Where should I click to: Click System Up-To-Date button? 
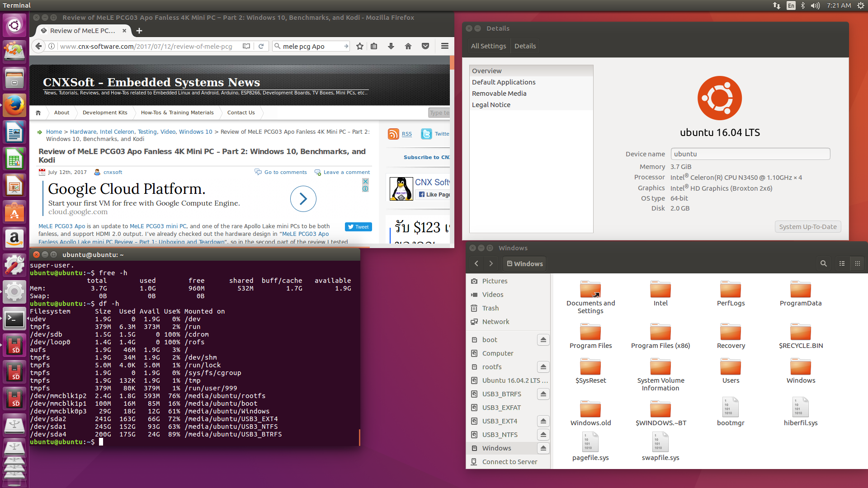(x=808, y=227)
